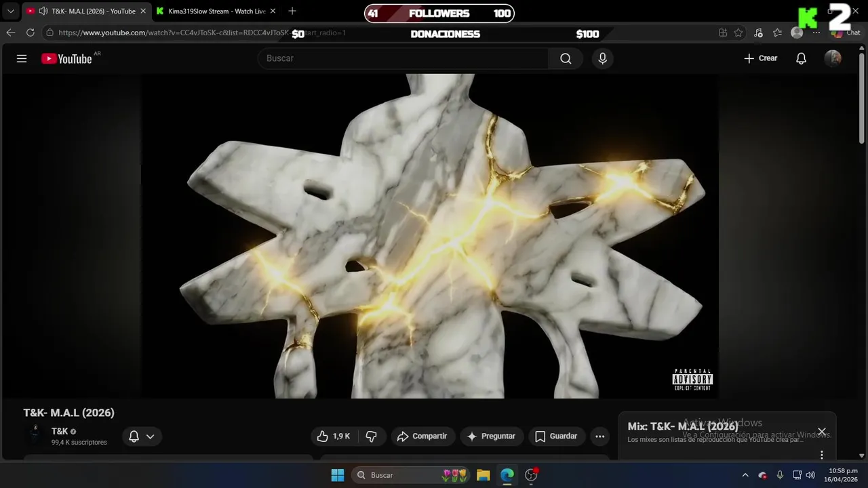The height and width of the screenshot is (488, 868).
Task: Open T&K channel name link
Action: pyautogui.click(x=60, y=431)
